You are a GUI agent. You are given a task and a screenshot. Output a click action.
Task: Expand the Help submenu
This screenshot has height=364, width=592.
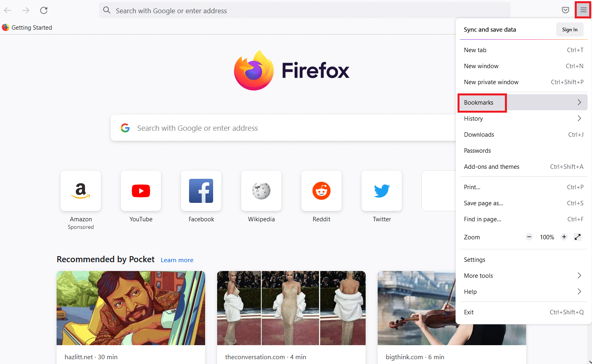[523, 291]
